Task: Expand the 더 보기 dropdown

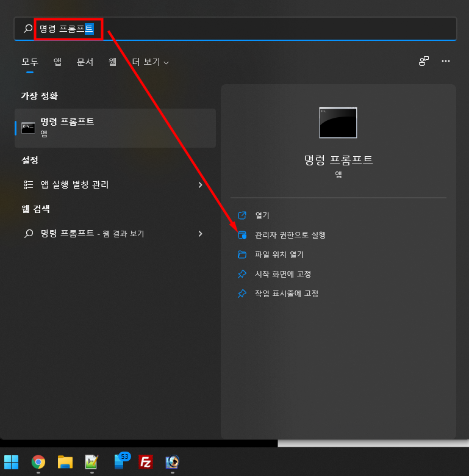Action: tap(150, 62)
